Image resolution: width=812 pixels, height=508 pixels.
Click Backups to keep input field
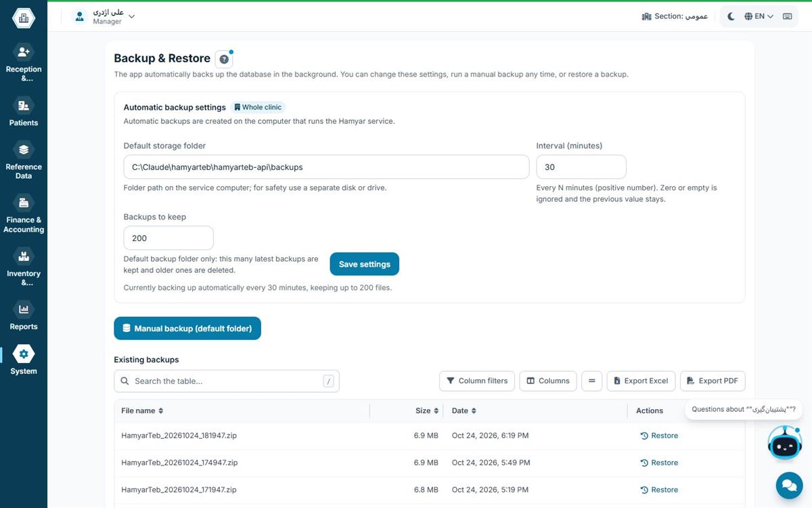168,238
